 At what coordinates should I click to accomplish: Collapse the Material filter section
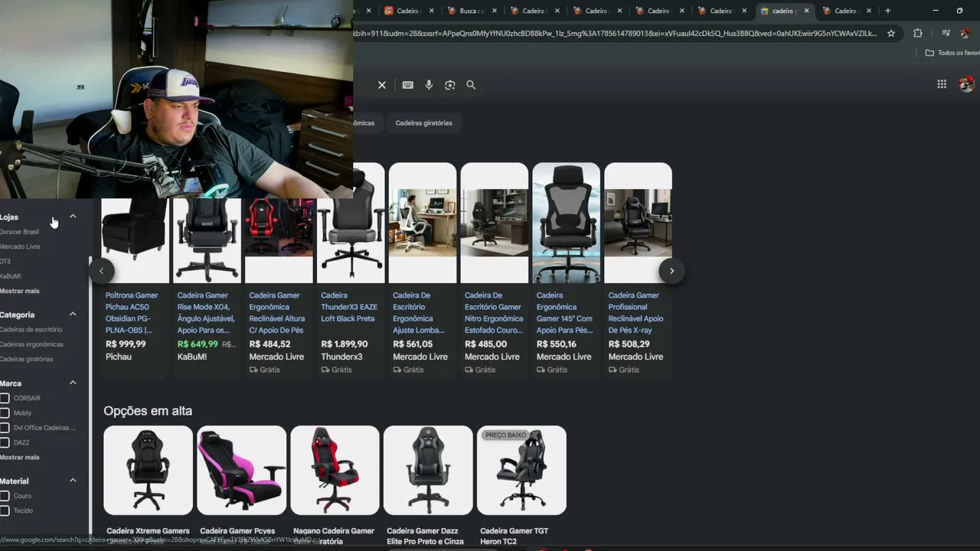coord(73,481)
